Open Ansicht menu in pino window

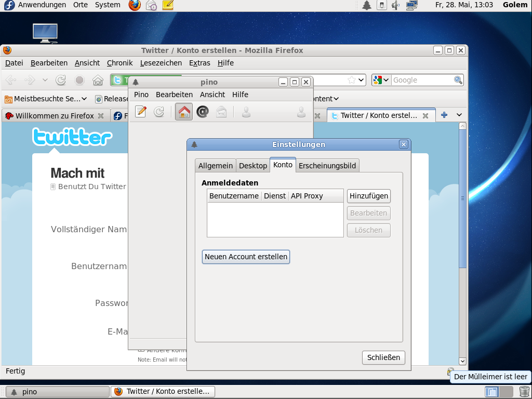[212, 95]
